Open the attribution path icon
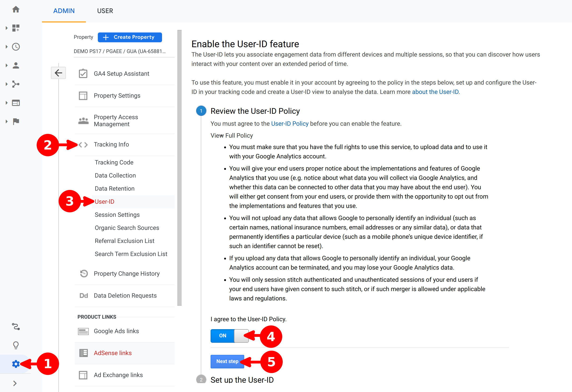 coord(16,327)
